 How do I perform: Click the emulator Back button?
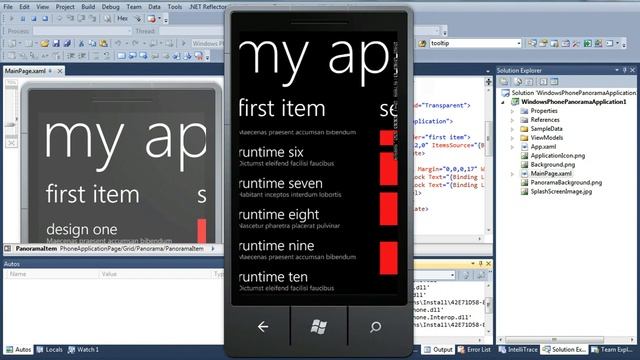[263, 327]
